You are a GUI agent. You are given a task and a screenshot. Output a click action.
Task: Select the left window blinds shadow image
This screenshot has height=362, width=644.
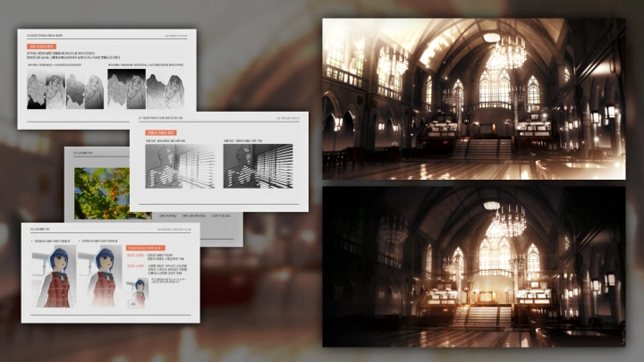click(180, 167)
